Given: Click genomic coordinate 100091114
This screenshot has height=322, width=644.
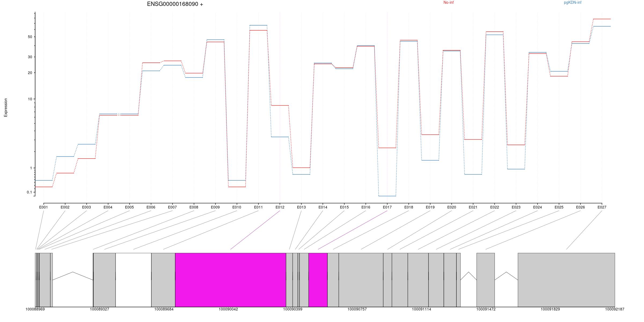Looking at the screenshot, I should tap(422, 309).
